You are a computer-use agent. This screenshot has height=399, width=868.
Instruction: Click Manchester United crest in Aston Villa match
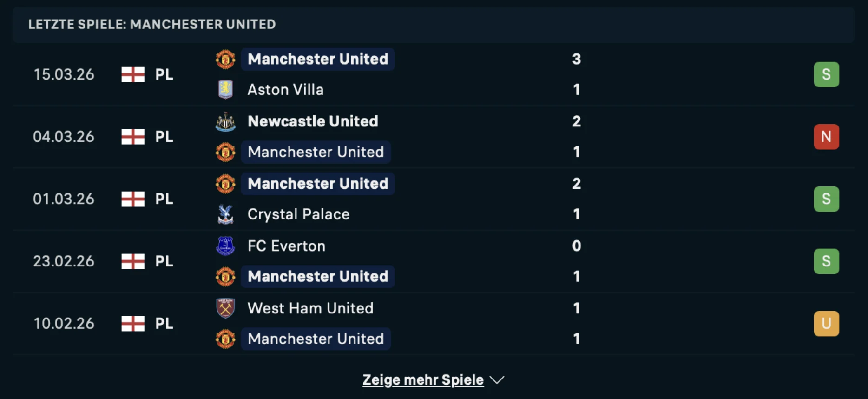pos(225,59)
